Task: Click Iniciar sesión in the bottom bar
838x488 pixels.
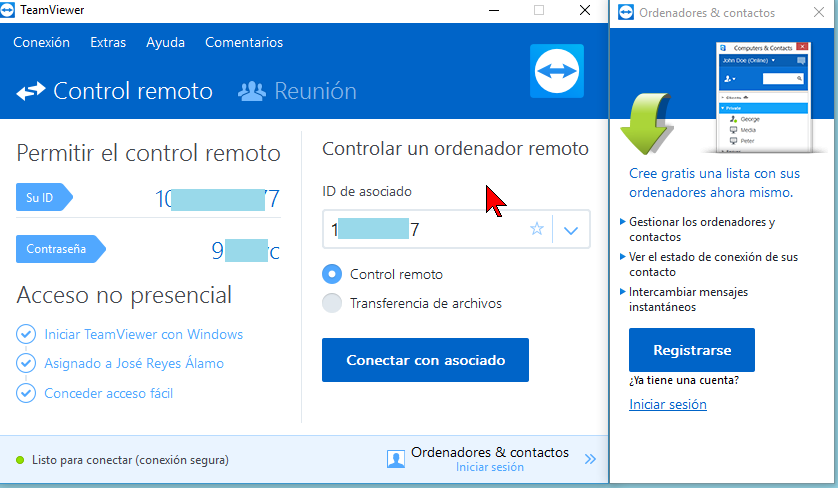Action: coord(490,467)
